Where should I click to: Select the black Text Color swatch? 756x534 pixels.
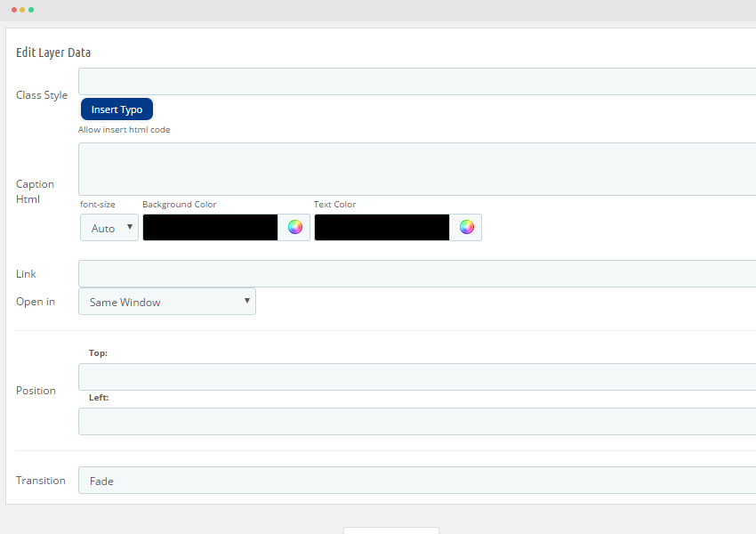pyautogui.click(x=382, y=227)
